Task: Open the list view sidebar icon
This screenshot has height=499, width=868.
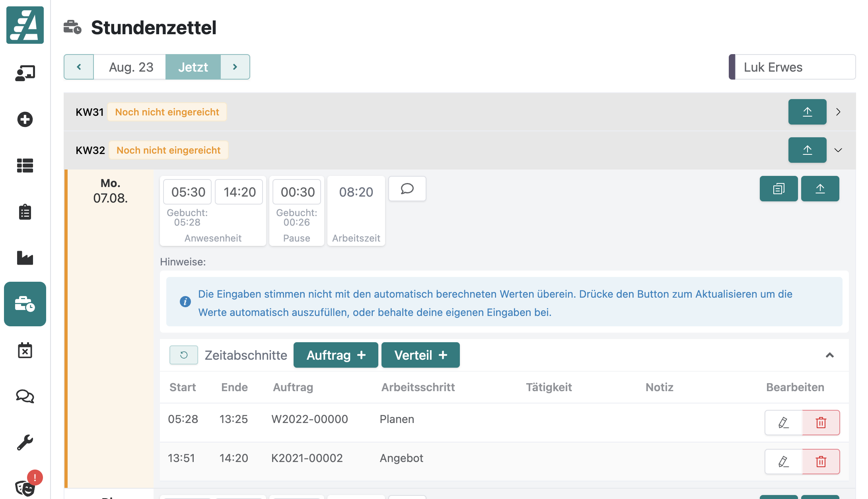Action: [25, 166]
